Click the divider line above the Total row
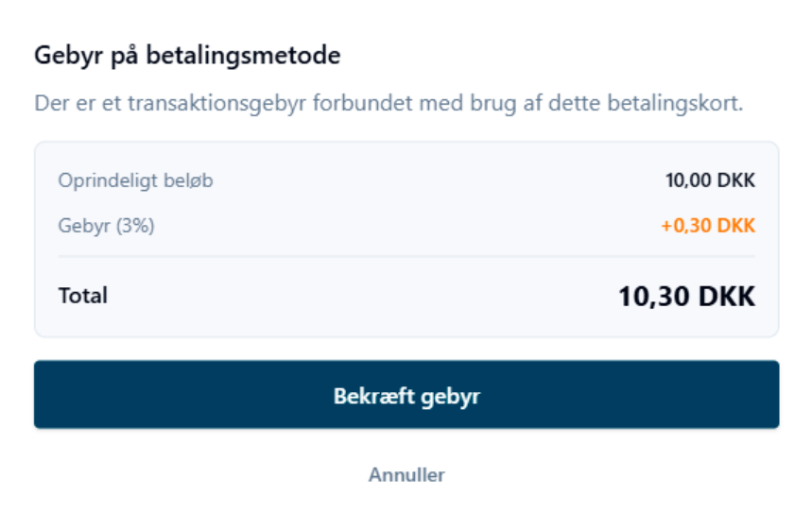The height and width of the screenshot is (530, 812). pyautogui.click(x=406, y=256)
